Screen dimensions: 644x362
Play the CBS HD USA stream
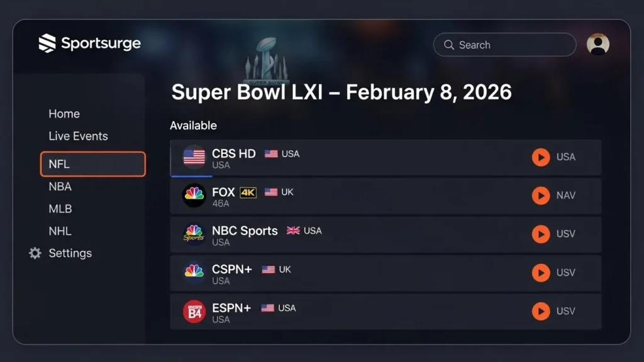541,157
